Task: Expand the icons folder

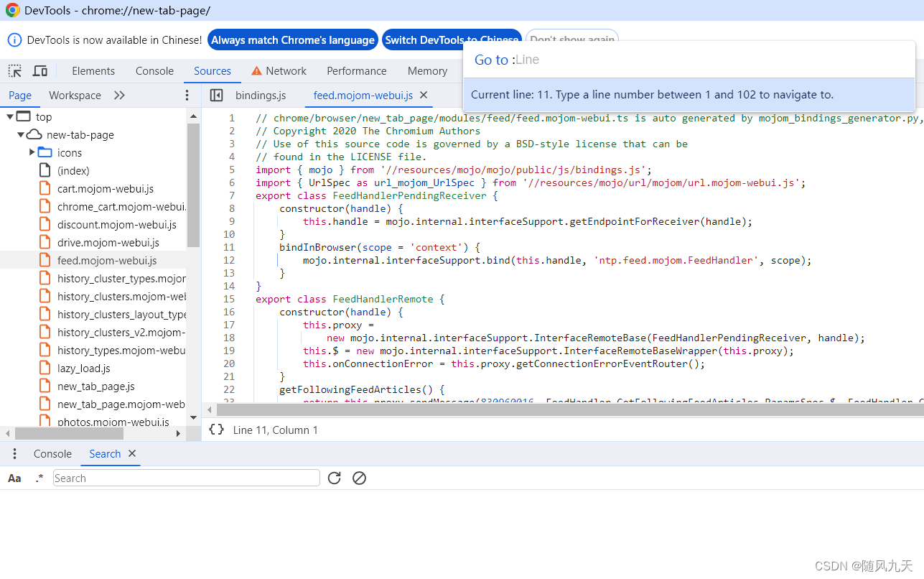Action: [x=32, y=152]
